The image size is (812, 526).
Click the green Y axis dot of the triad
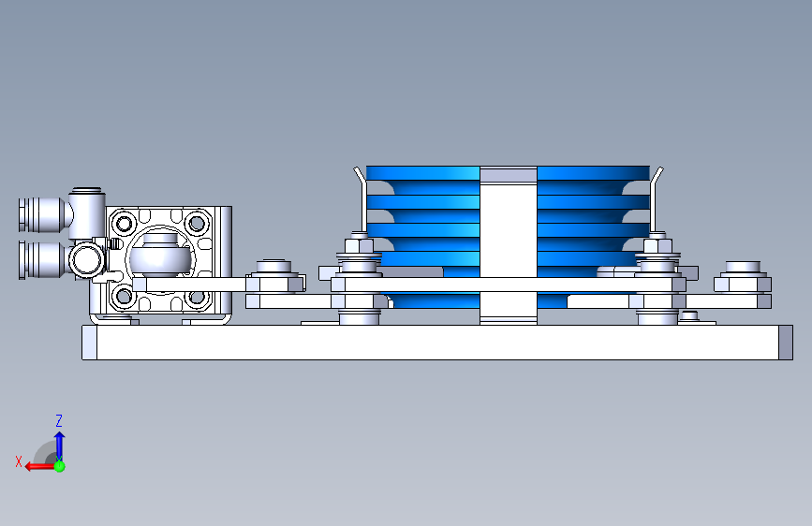pyautogui.click(x=60, y=466)
